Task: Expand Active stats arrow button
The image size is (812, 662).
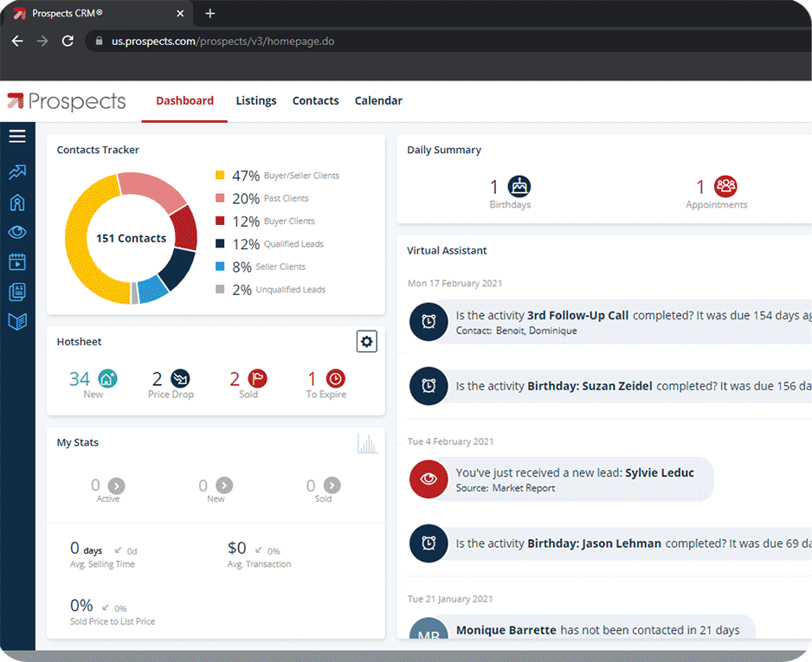Action: [x=117, y=485]
